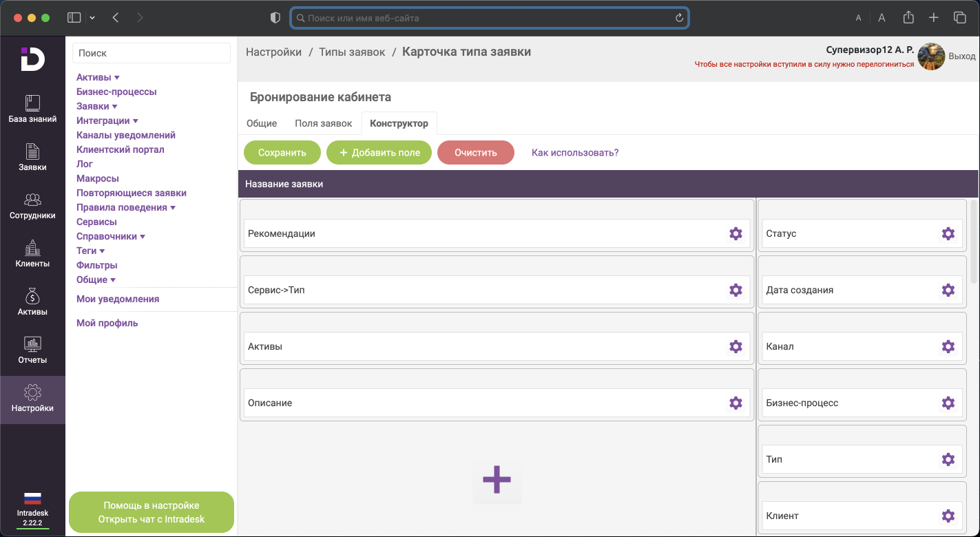Click the large purple plus block
Image resolution: width=980 pixels, height=537 pixels.
tap(497, 480)
